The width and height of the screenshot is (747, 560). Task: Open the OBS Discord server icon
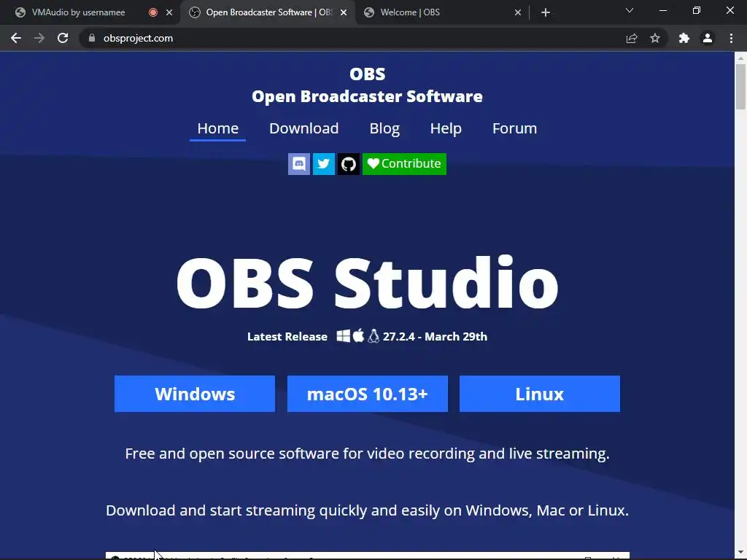tap(298, 164)
